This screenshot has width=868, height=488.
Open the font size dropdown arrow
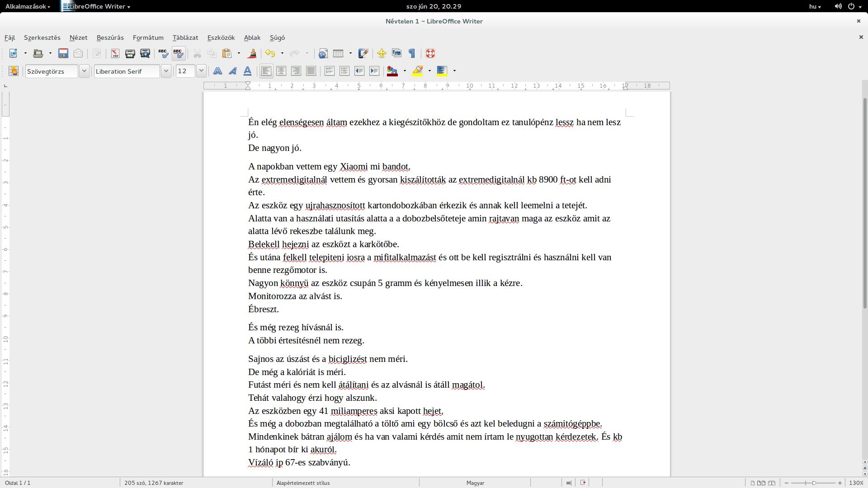pyautogui.click(x=201, y=71)
